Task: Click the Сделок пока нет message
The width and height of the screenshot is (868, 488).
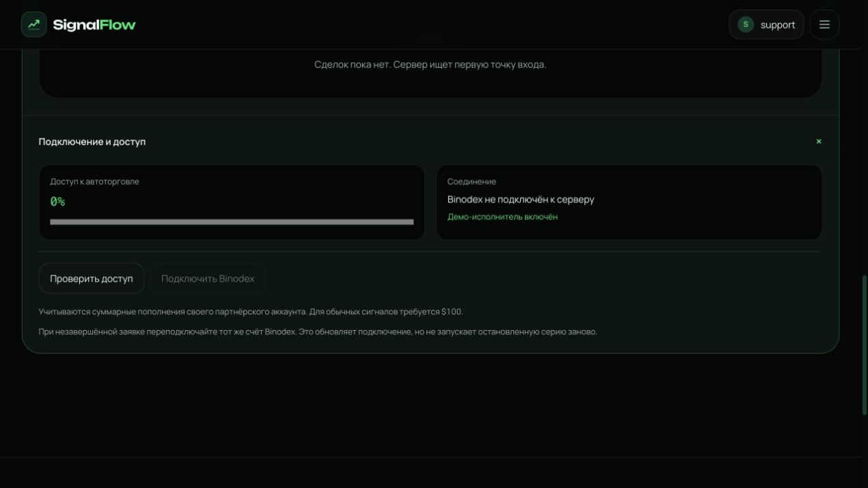Action: tap(431, 64)
